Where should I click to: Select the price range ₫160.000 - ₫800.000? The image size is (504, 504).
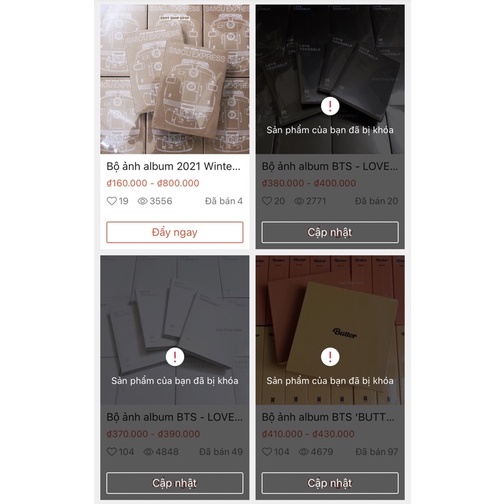click(153, 183)
